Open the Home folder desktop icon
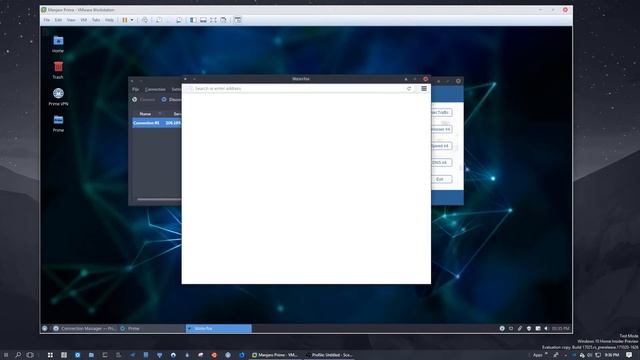This screenshot has height=360, width=640. [58, 44]
